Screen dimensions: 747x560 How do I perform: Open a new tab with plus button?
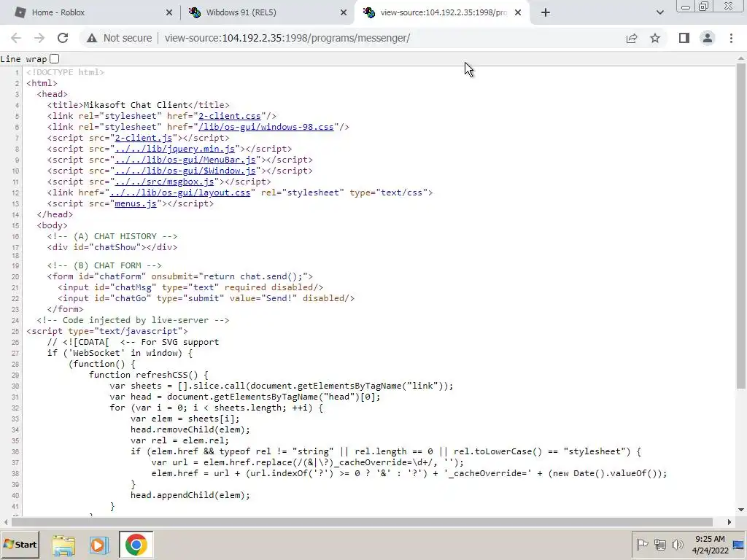(x=546, y=12)
